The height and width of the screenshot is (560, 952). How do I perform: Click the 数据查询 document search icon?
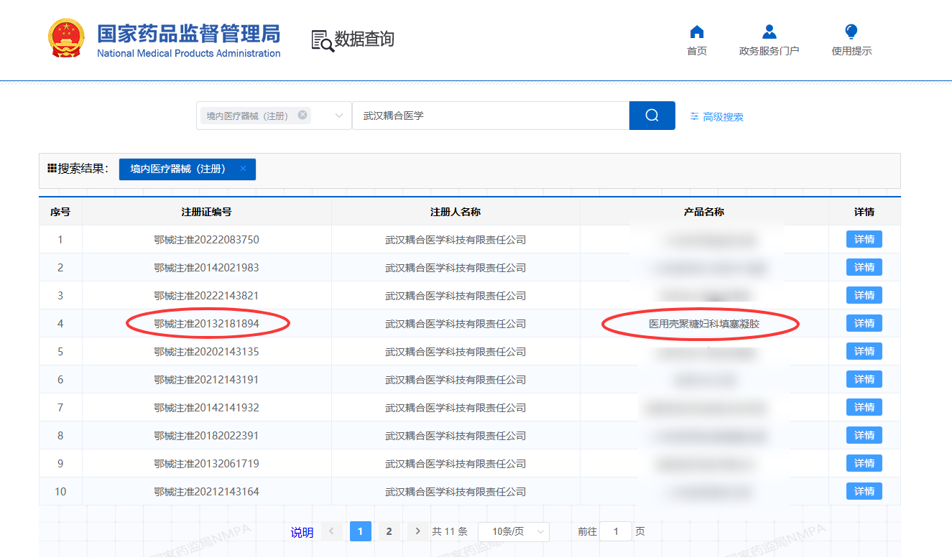(322, 40)
